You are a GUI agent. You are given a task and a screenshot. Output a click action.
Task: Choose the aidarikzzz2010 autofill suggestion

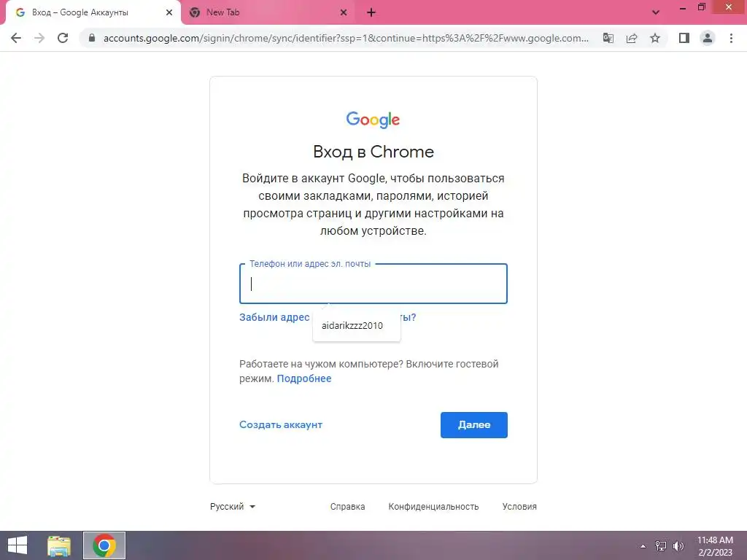click(356, 326)
